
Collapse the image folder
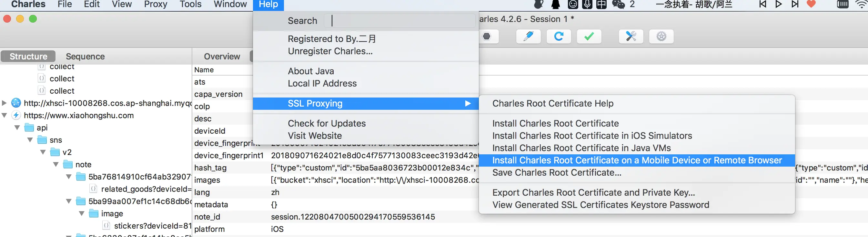[82, 213]
